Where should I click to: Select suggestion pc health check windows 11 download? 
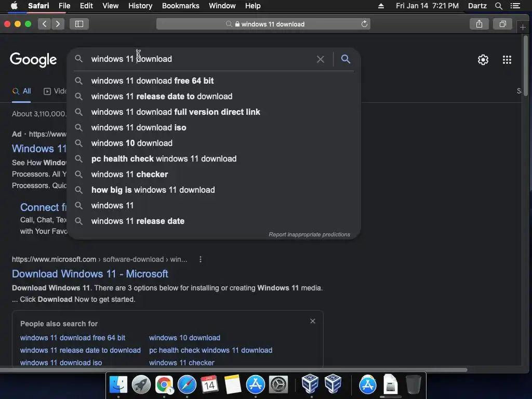click(214, 159)
